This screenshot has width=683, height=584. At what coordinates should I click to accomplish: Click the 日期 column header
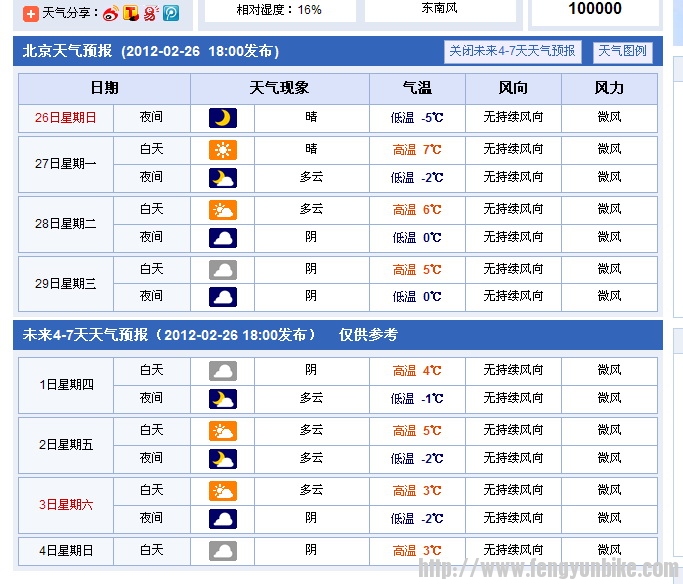pyautogui.click(x=104, y=88)
